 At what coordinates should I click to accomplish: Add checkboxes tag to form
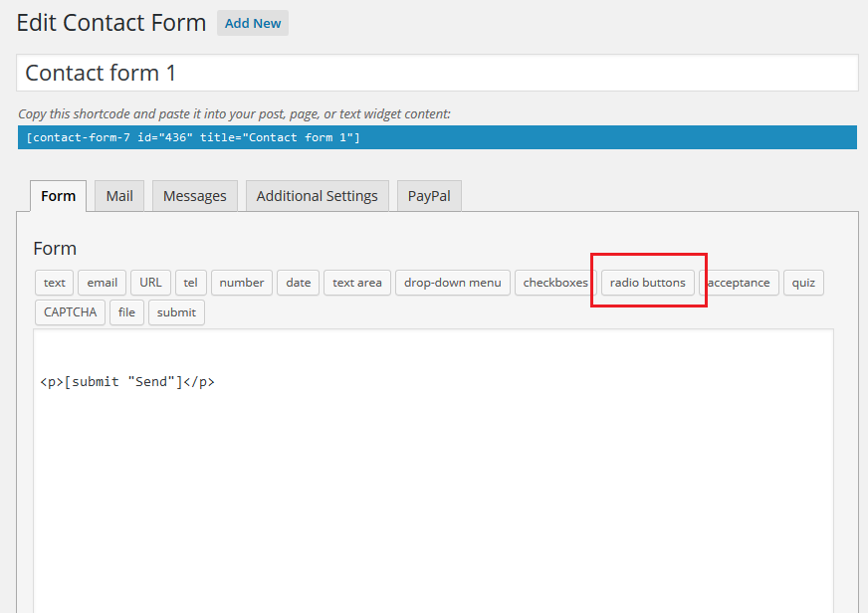pos(555,283)
